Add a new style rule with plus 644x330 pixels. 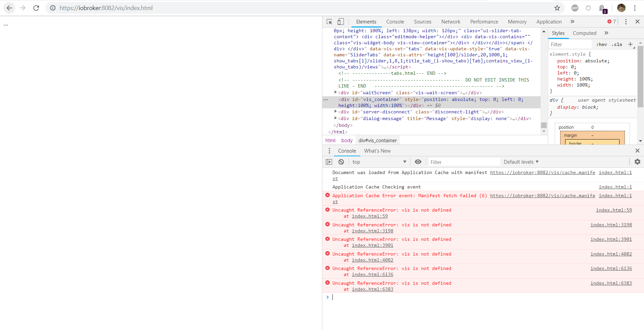[630, 44]
